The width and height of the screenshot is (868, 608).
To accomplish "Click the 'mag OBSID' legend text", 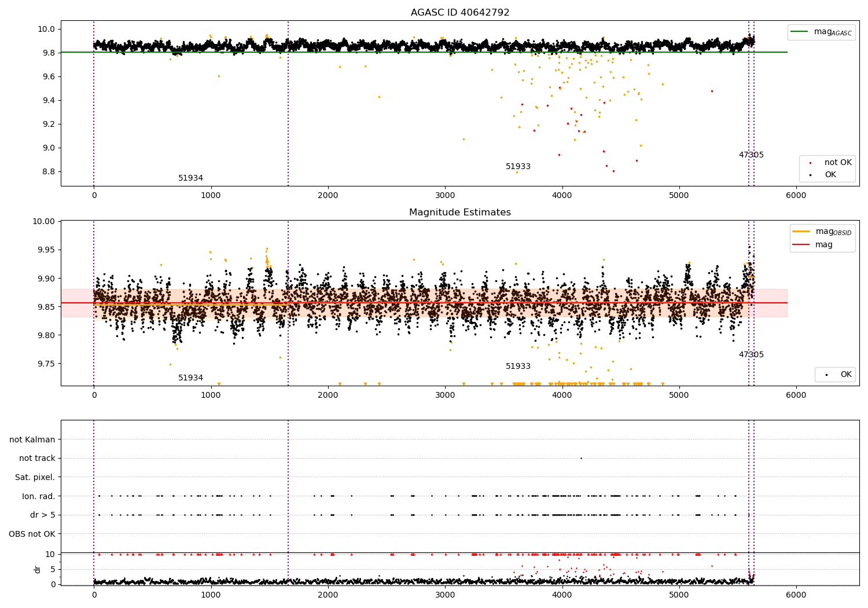I will [833, 232].
